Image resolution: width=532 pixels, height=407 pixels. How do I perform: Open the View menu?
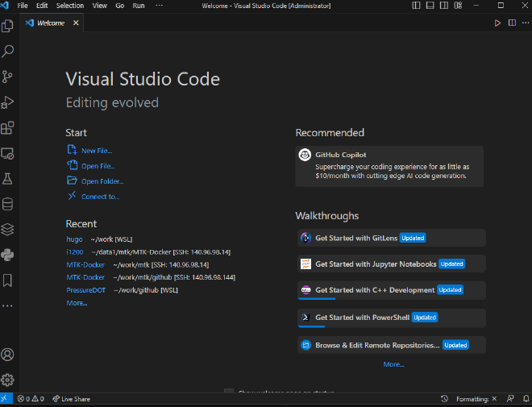pos(100,6)
